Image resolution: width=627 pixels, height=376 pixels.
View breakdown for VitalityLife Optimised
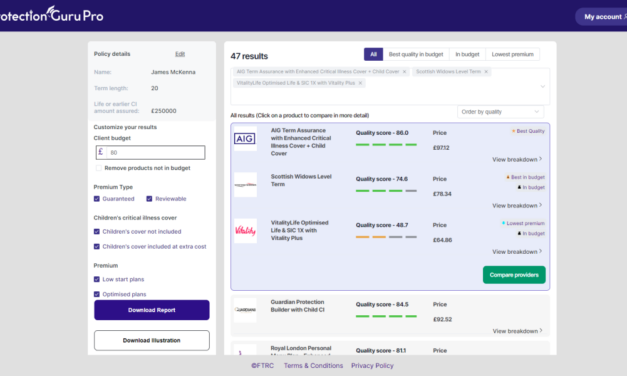pos(517,251)
